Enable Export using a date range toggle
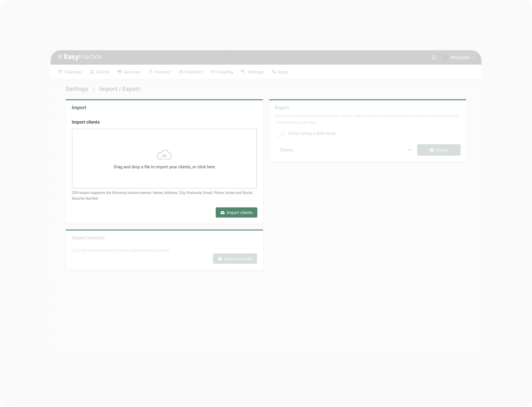532x407 pixels. pos(280,133)
